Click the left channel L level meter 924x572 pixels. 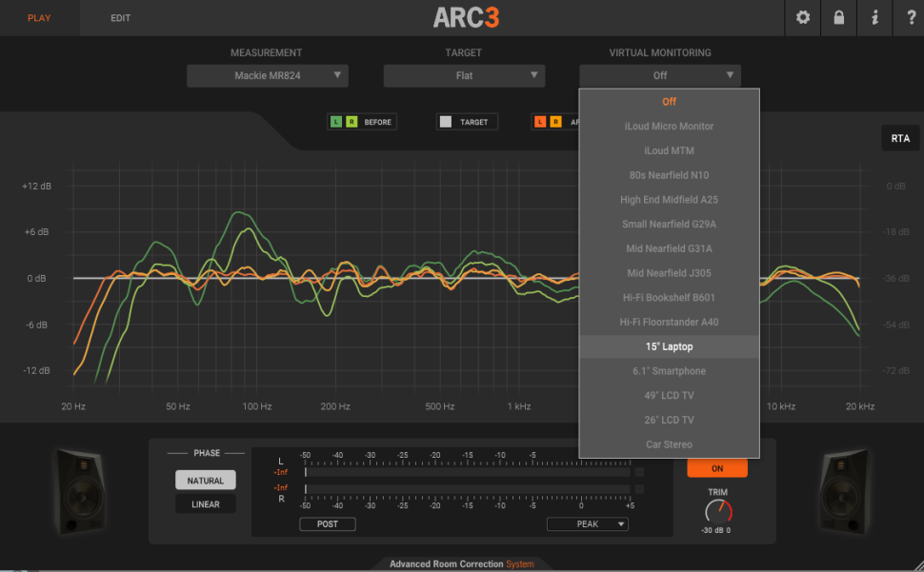(468, 472)
